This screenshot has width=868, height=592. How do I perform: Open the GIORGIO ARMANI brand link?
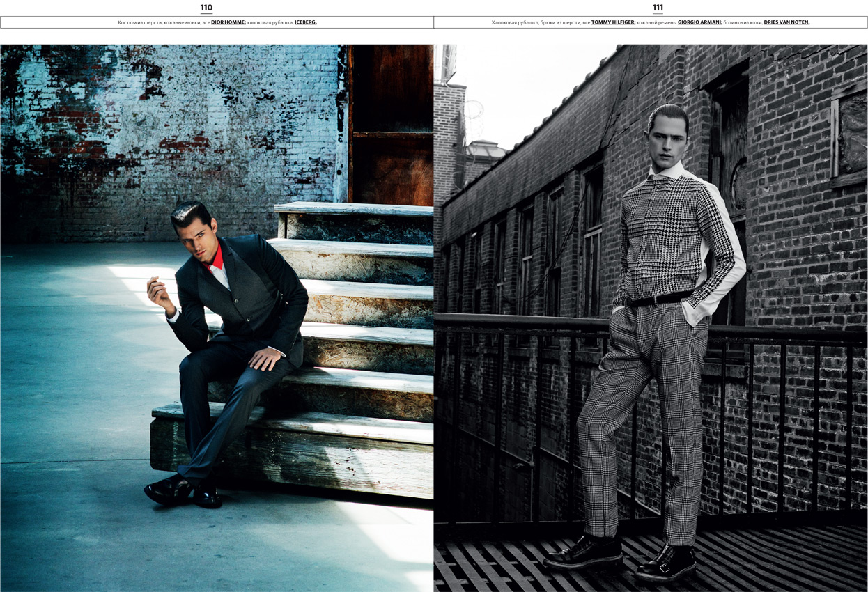pos(699,22)
